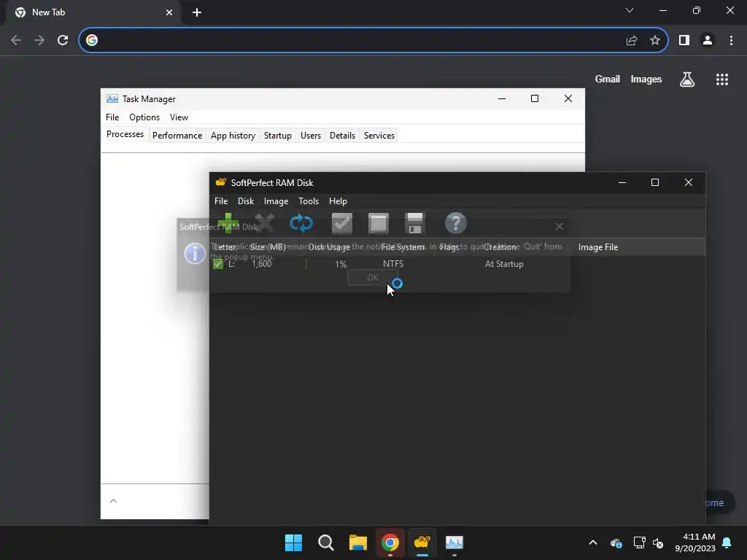The width and height of the screenshot is (747, 560).
Task: Reload the Chrome page
Action: click(x=63, y=40)
